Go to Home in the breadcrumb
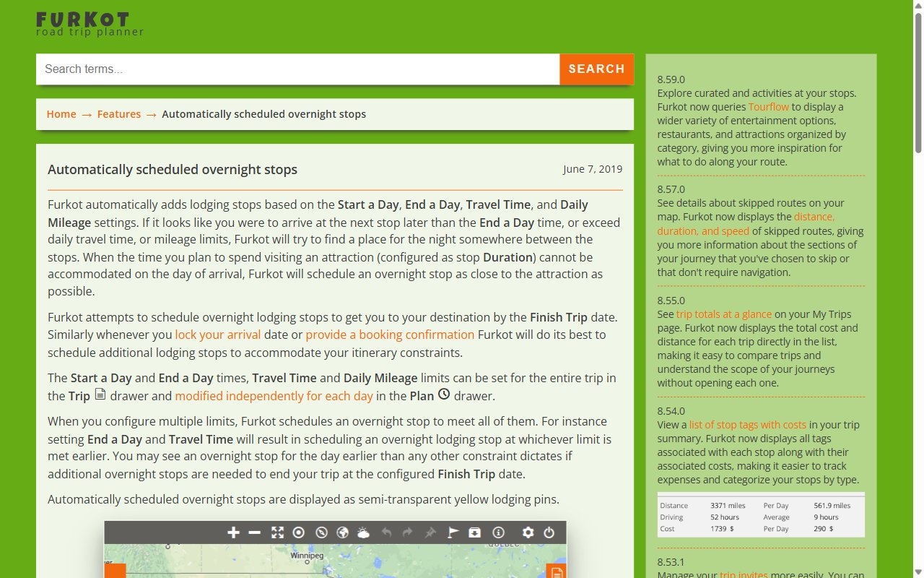This screenshot has height=578, width=924. 61,114
